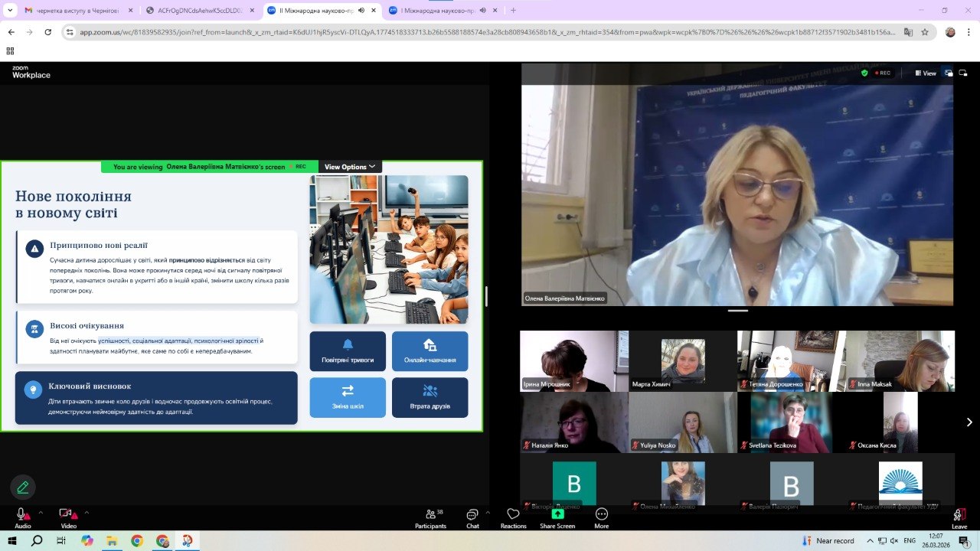This screenshot has width=980, height=551.
Task: Expand the View Options dropdown
Action: click(x=350, y=167)
